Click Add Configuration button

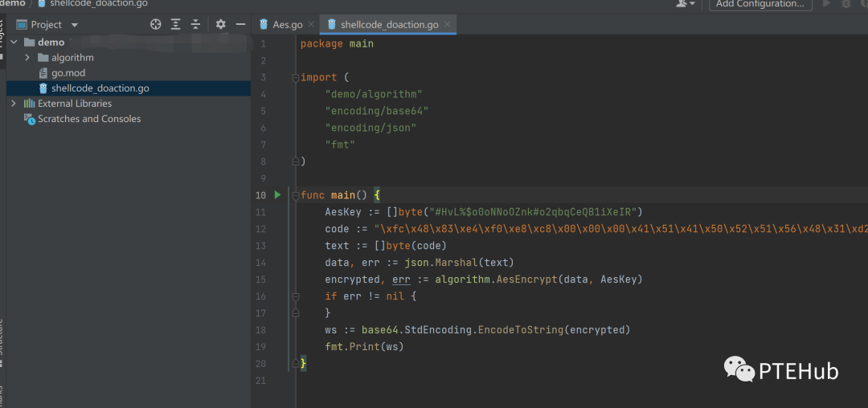pos(760,4)
